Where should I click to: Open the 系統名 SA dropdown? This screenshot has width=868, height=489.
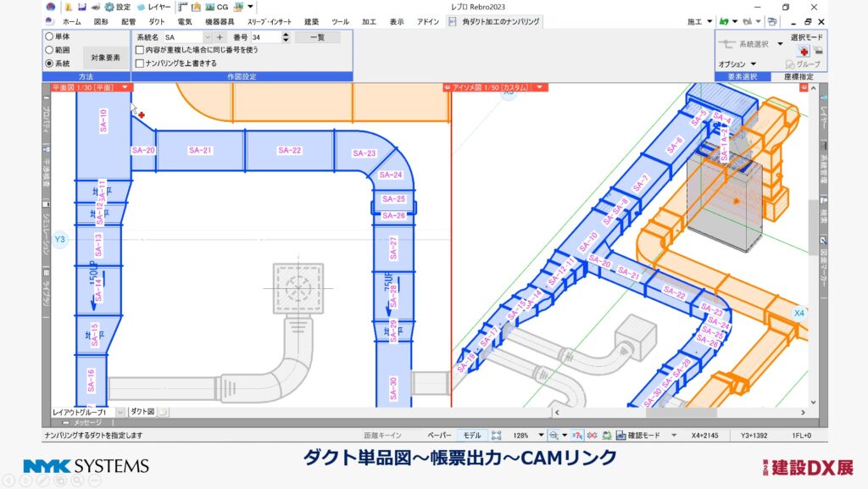207,36
